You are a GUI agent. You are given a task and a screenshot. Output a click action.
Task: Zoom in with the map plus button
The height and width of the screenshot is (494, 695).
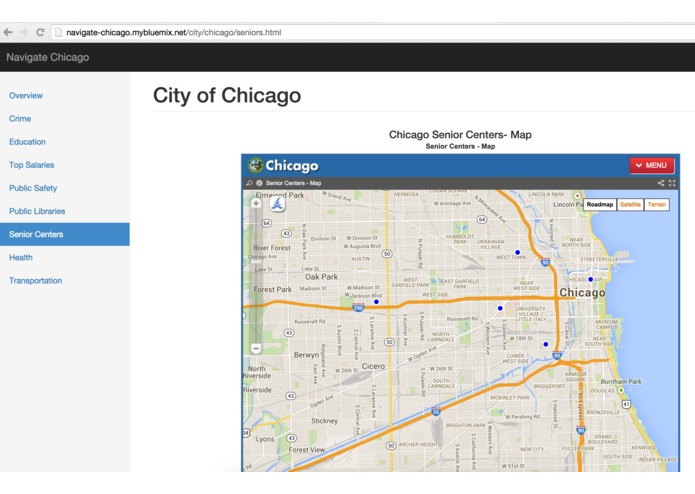[256, 203]
